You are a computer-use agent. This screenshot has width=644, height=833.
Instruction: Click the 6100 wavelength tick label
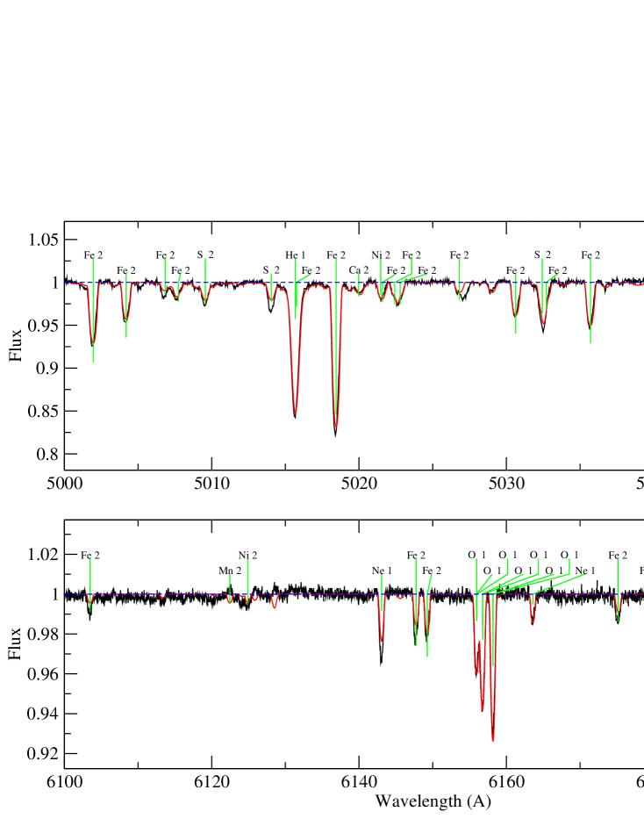tap(64, 782)
